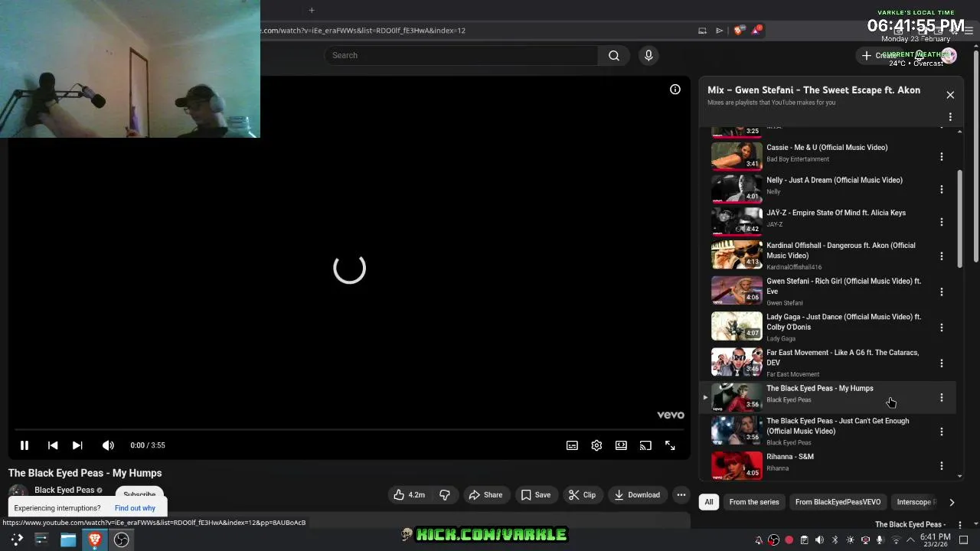Open options for Far East Movement - Like A G6

[942, 363]
